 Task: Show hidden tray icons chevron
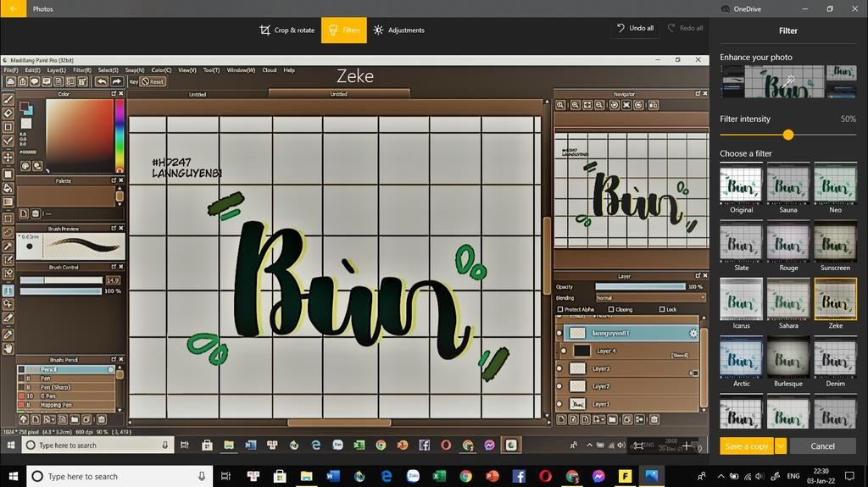pos(721,476)
